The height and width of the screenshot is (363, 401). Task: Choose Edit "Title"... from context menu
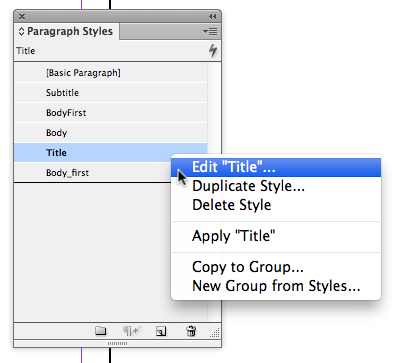point(276,167)
